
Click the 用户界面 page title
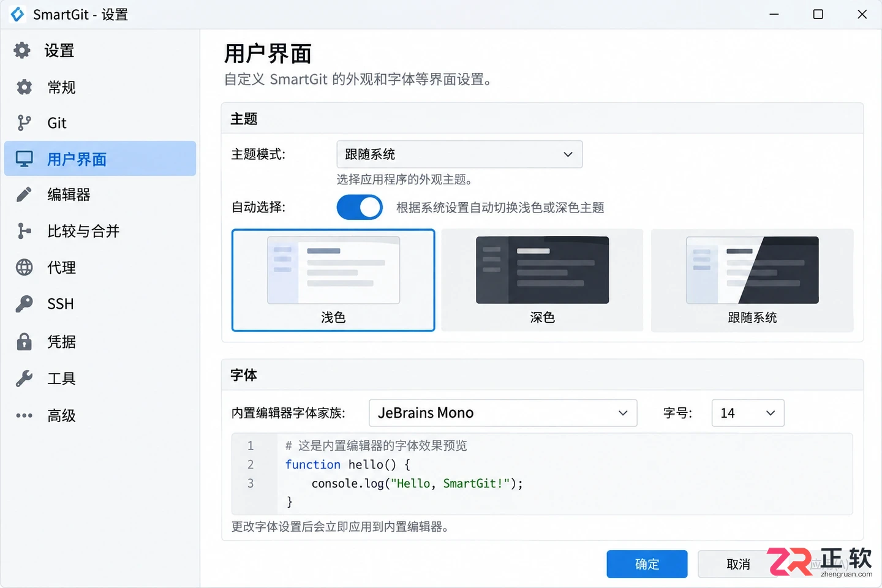tap(268, 53)
